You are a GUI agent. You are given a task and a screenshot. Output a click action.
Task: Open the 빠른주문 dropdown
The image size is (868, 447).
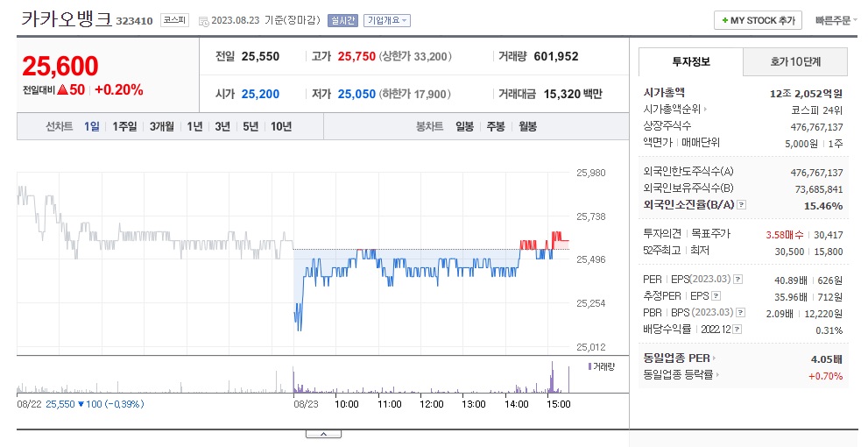[836, 20]
